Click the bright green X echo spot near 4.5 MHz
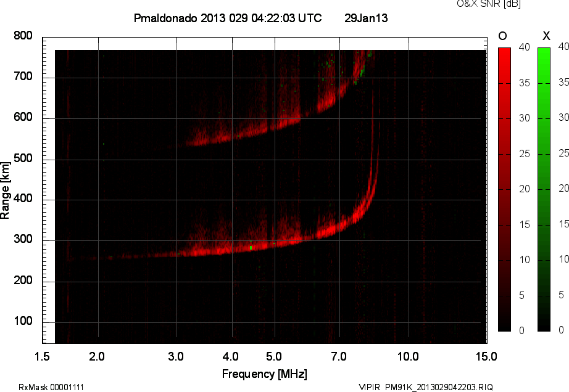569x392 pixels. (x=251, y=248)
